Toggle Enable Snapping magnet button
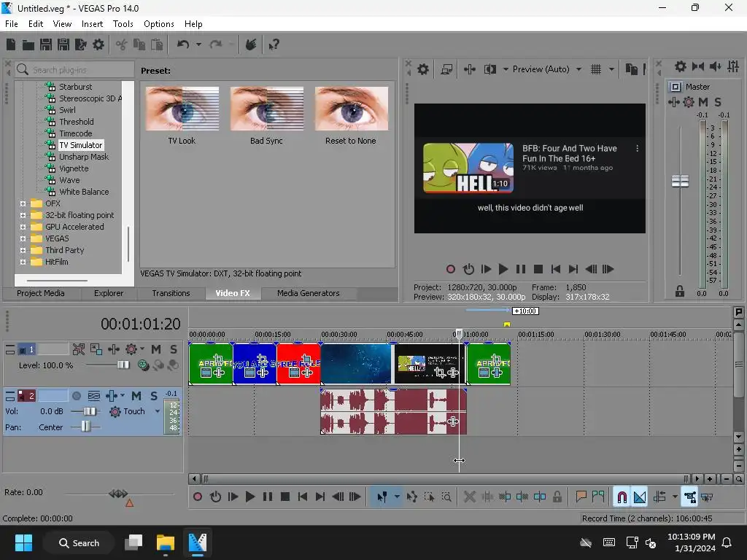 [x=622, y=497]
